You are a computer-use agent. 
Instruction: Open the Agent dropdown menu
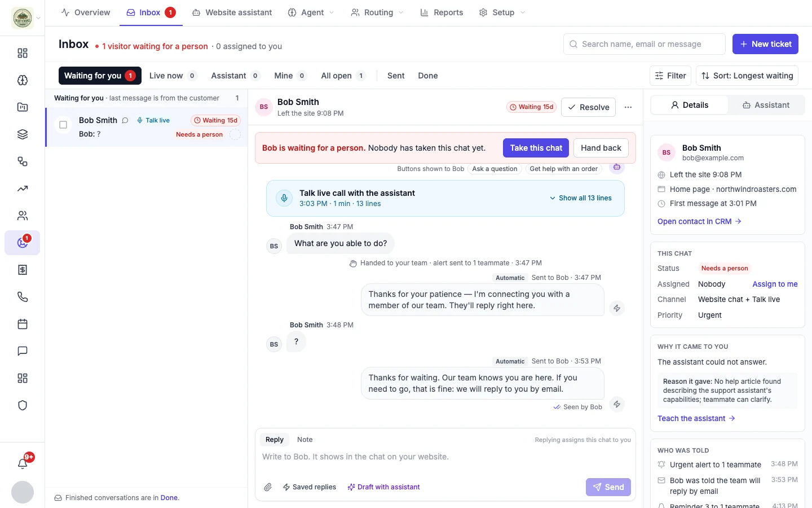[311, 12]
